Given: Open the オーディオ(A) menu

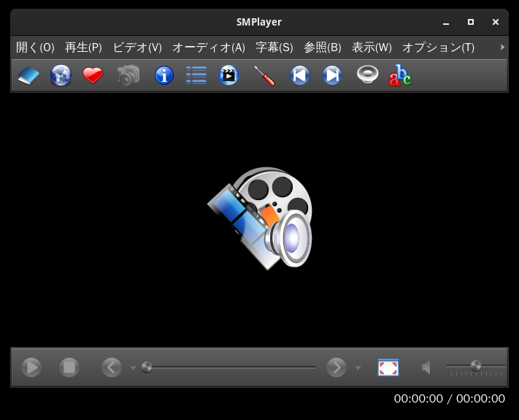Looking at the screenshot, I should click(209, 47).
